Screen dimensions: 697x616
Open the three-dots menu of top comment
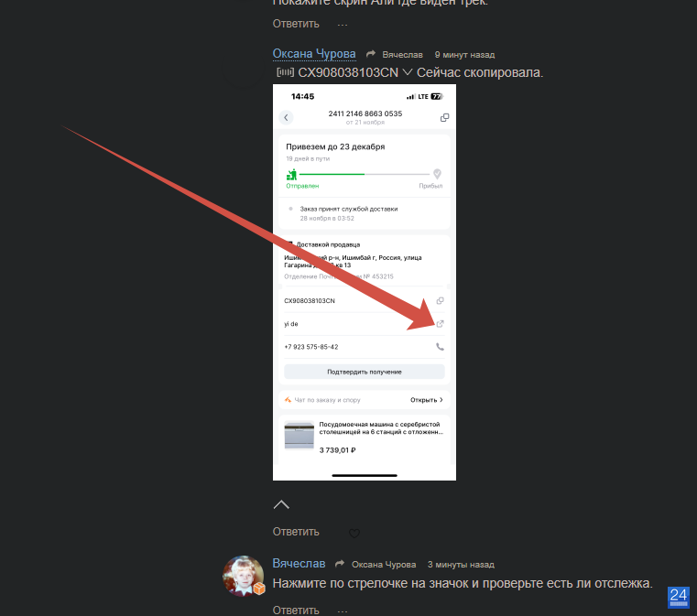343,25
